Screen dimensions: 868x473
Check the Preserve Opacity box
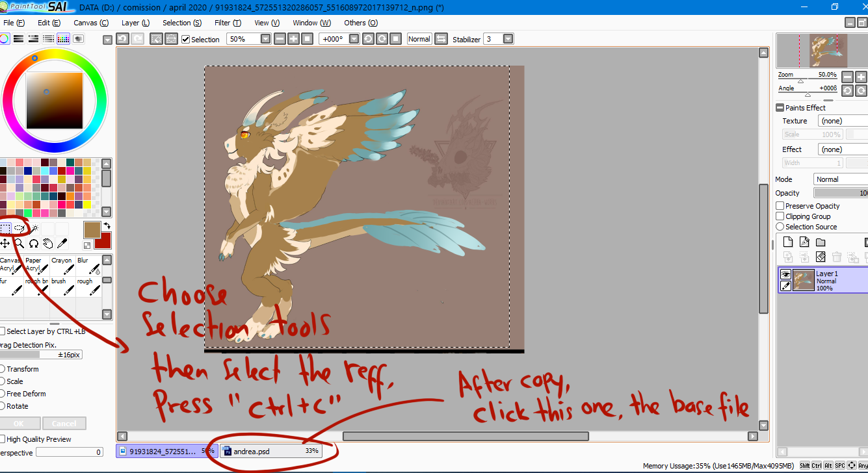[780, 206]
